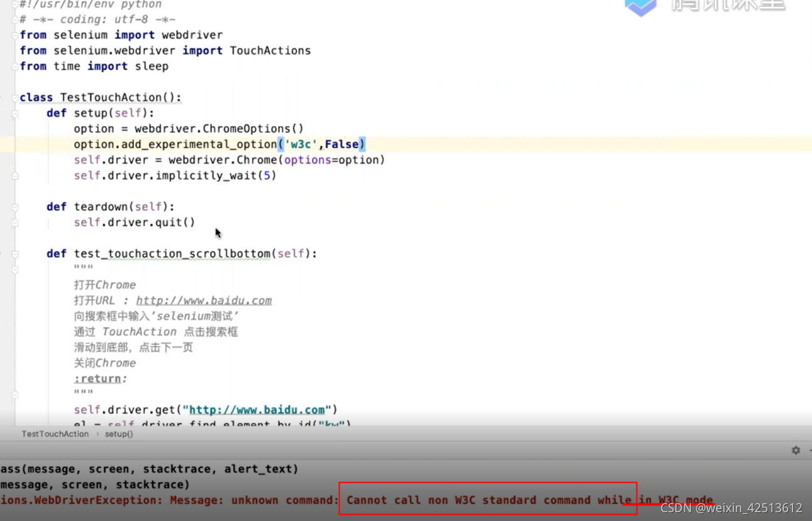The height and width of the screenshot is (521, 812).
Task: Collapse the import statements block
Action: tap(15, 34)
